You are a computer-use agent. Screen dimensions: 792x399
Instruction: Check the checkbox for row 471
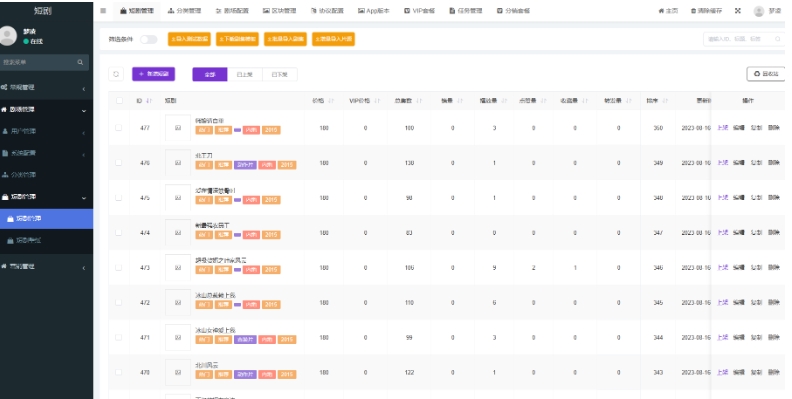coord(119,337)
